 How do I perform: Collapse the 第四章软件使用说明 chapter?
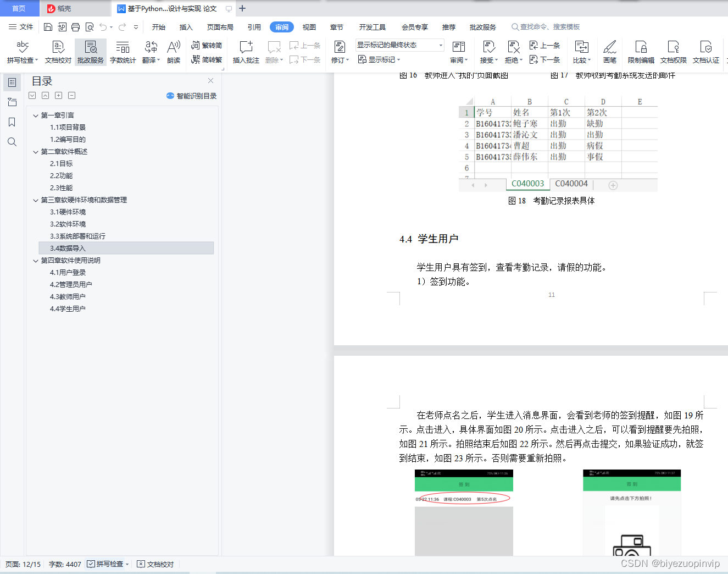coord(36,260)
